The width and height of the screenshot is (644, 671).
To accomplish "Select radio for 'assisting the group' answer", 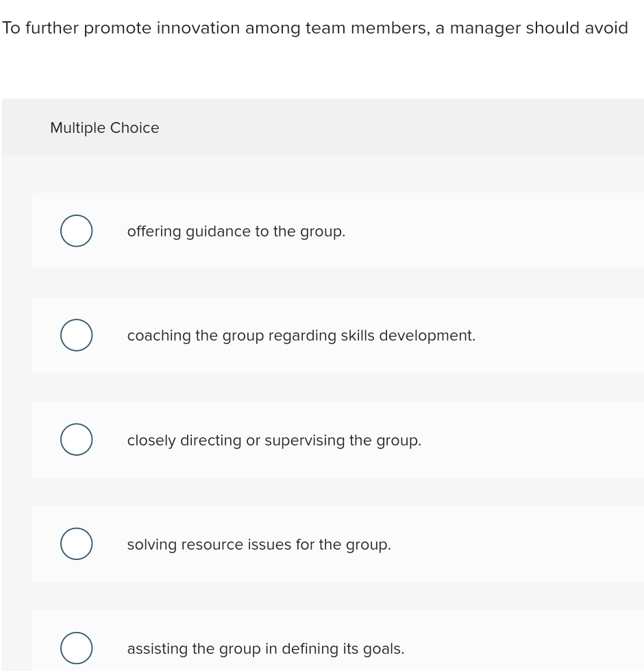I will [76, 648].
